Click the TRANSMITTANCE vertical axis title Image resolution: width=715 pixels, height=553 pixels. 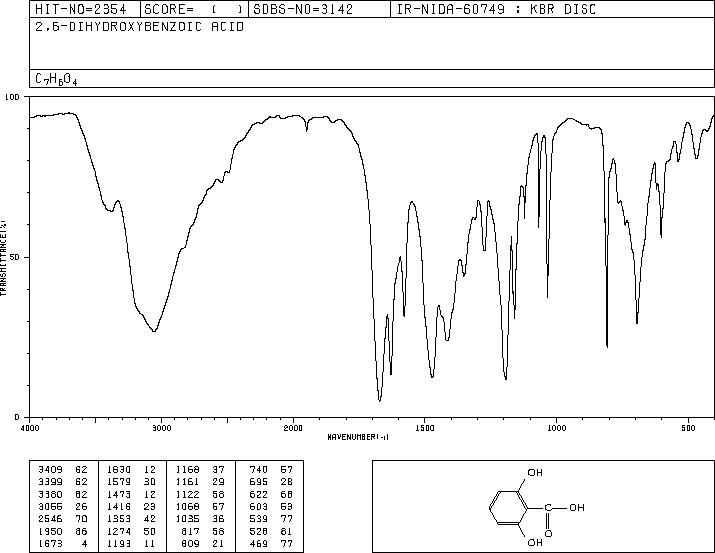(3, 258)
